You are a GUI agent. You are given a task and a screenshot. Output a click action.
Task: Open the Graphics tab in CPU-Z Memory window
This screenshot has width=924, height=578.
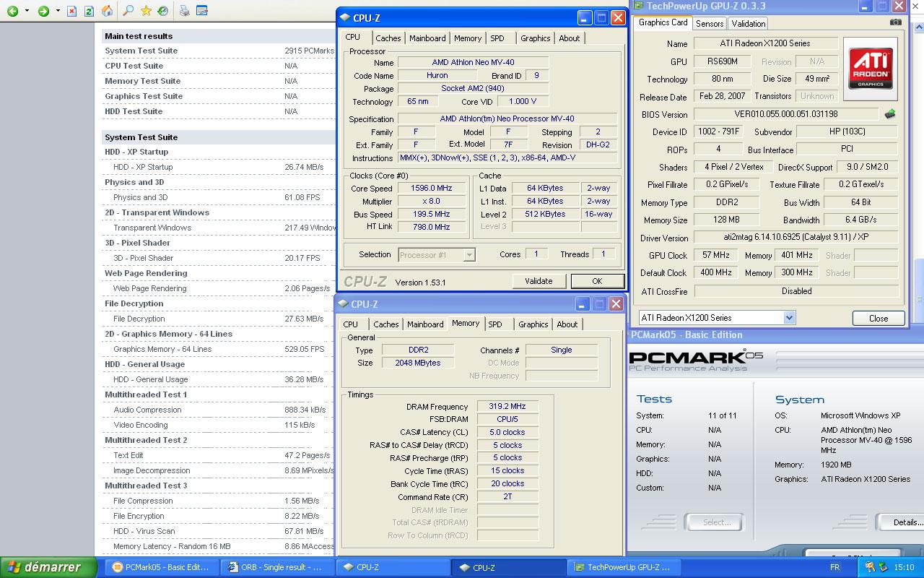point(533,324)
